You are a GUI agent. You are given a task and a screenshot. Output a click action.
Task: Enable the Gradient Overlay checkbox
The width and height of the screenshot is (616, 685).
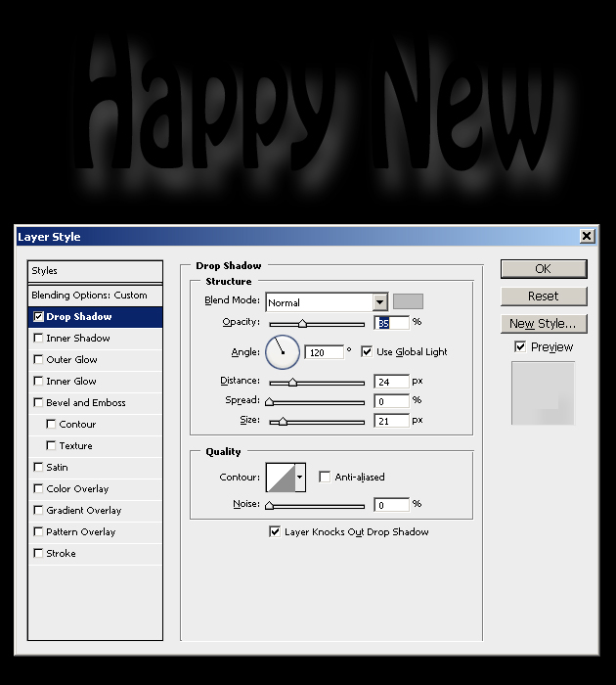tap(38, 510)
